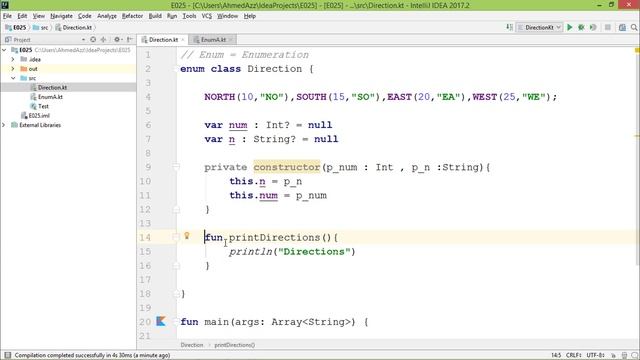640x360 pixels.
Task: Open the Run menu
Action: 172,16
